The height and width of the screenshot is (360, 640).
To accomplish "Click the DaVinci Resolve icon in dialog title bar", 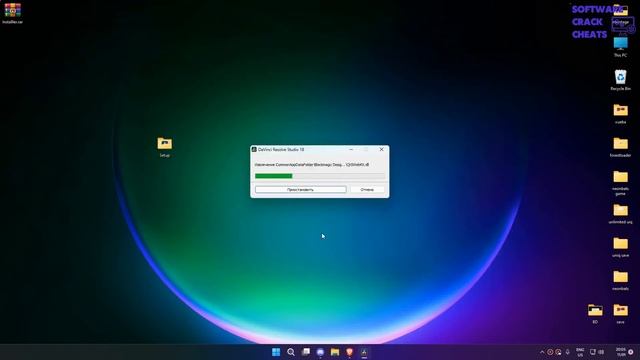I will coord(254,150).
